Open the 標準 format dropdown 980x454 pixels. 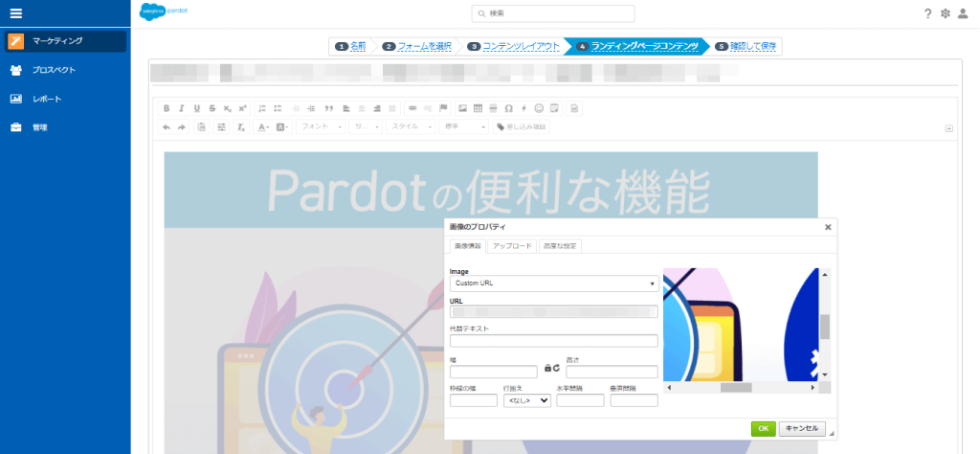click(x=464, y=127)
